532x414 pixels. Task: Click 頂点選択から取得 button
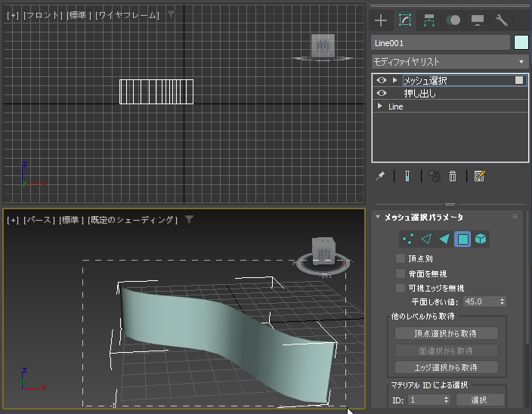pyautogui.click(x=446, y=333)
